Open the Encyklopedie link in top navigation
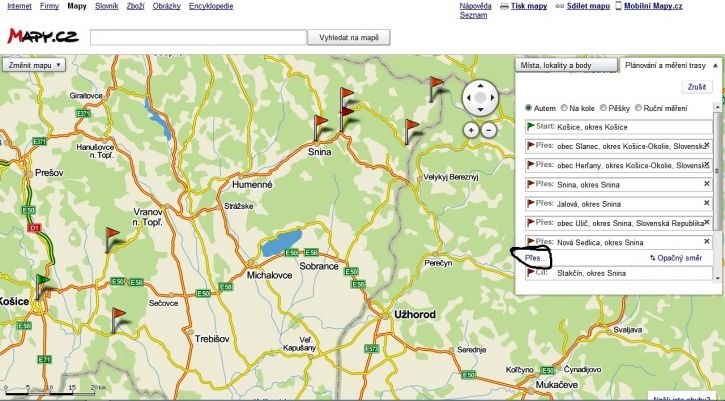This screenshot has width=725, height=401. pos(211,6)
